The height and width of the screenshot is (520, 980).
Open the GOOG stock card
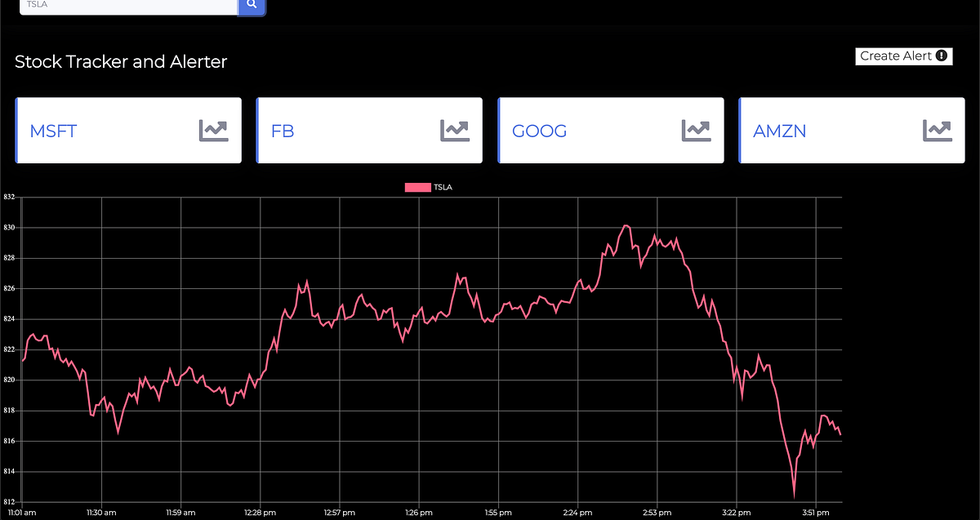click(x=611, y=131)
